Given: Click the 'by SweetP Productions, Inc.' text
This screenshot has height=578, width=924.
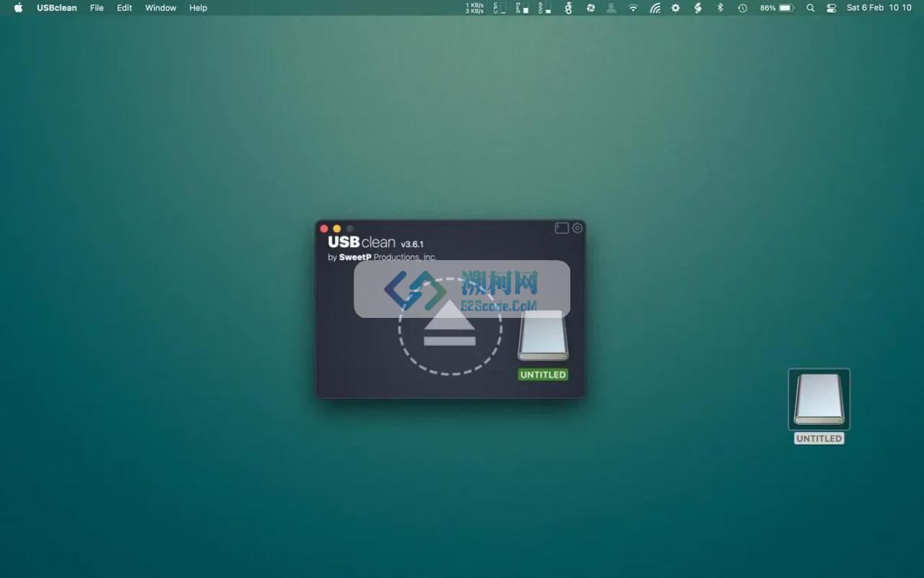Looking at the screenshot, I should tap(382, 257).
